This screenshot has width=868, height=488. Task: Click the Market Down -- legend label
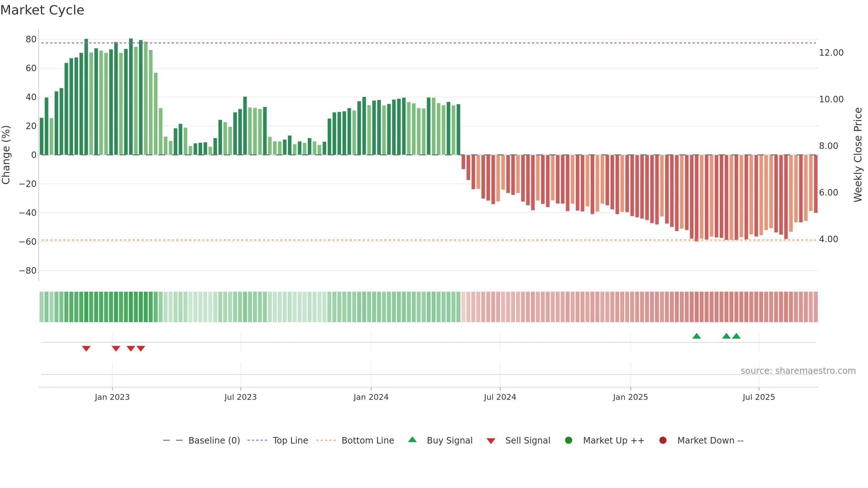tap(710, 440)
